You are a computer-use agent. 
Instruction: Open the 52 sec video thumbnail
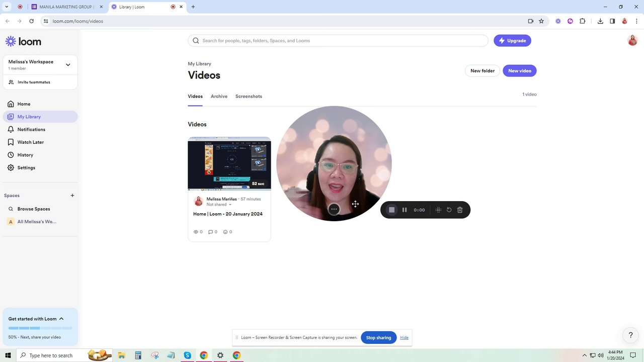click(x=229, y=164)
